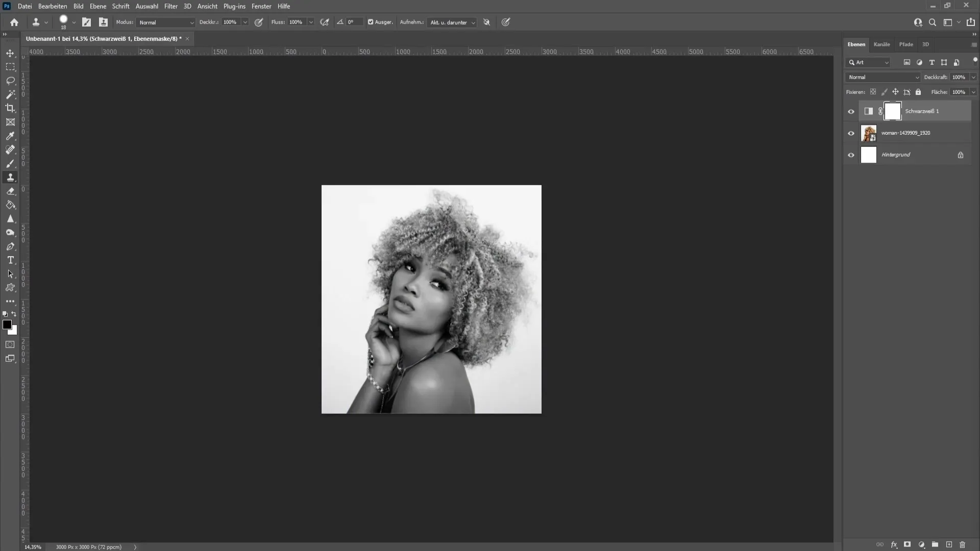Open the Filter menu
This screenshot has height=551, width=980.
[x=170, y=6]
